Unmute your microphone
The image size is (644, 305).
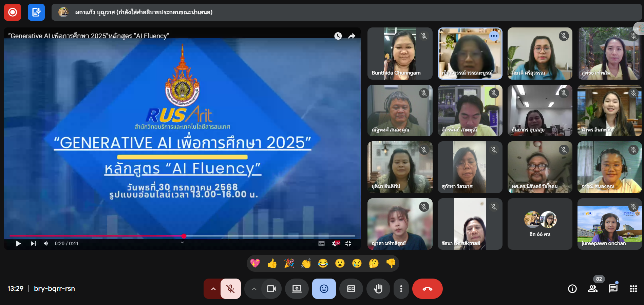(x=231, y=289)
